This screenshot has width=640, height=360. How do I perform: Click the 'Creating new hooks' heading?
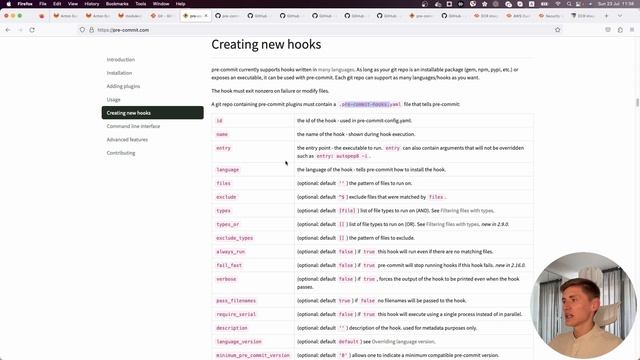[266, 44]
